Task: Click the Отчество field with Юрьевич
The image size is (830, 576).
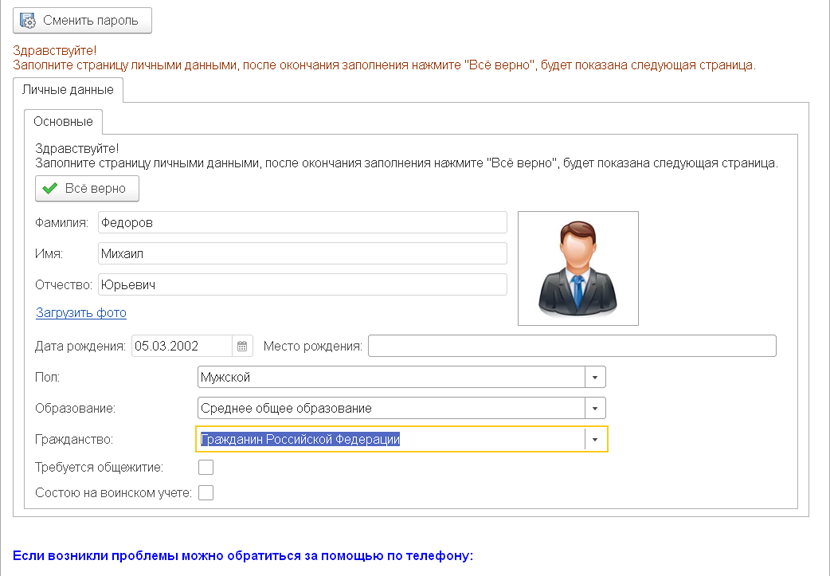Action: pyautogui.click(x=302, y=284)
